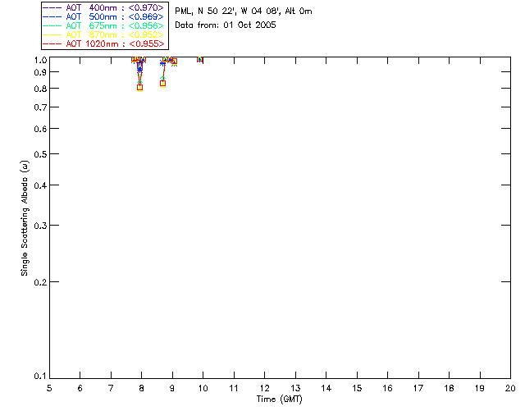Click the hour 16 label on the time axis
Screen dimensions: 525x420
click(x=388, y=388)
